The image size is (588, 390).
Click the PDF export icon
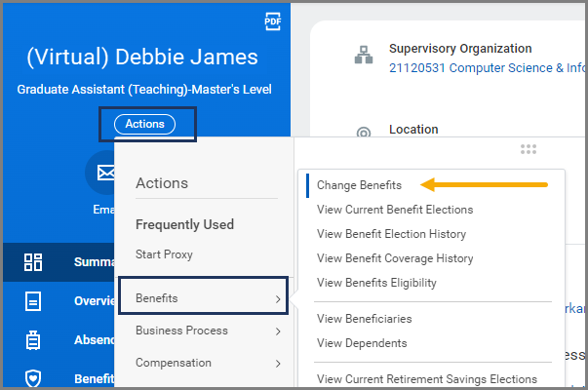(272, 21)
